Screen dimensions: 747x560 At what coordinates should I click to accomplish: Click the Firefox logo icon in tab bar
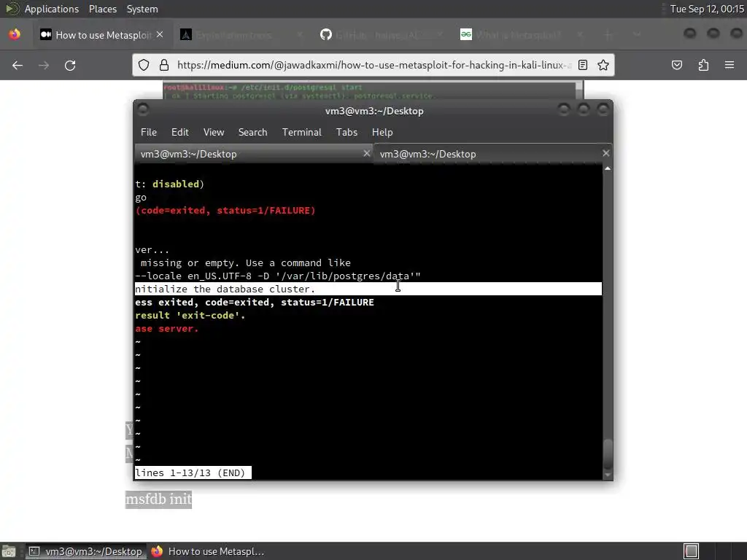pos(15,34)
